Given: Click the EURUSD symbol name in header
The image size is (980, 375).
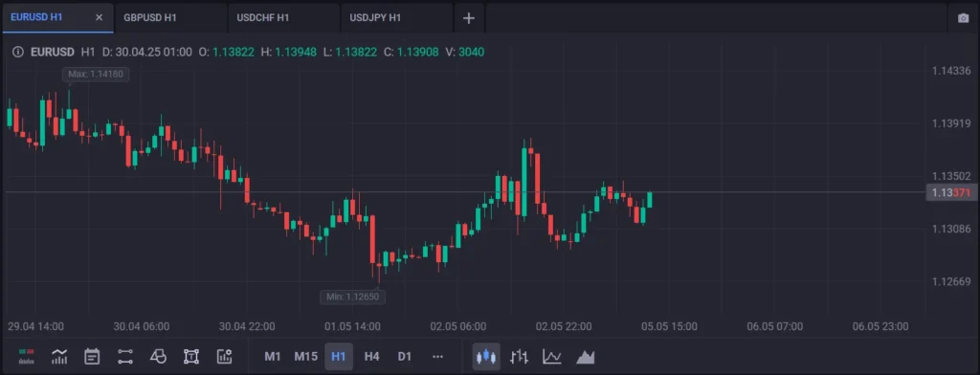Looking at the screenshot, I should coord(53,52).
